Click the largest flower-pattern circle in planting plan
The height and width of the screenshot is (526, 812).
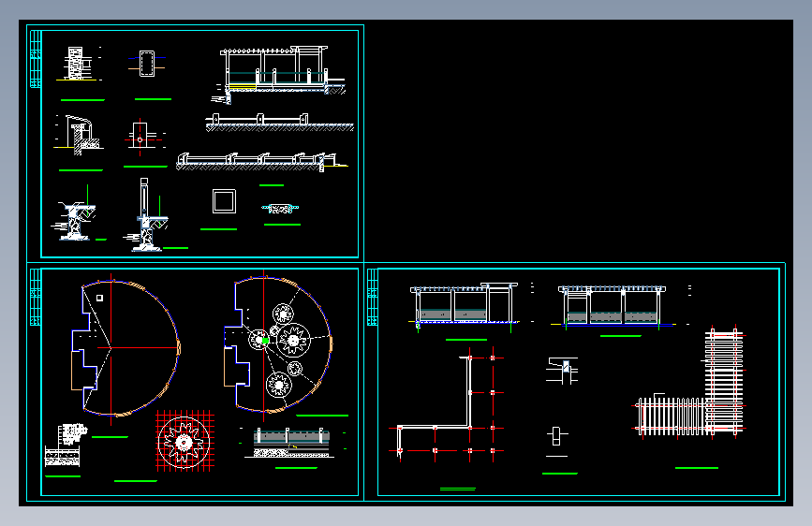tap(294, 340)
